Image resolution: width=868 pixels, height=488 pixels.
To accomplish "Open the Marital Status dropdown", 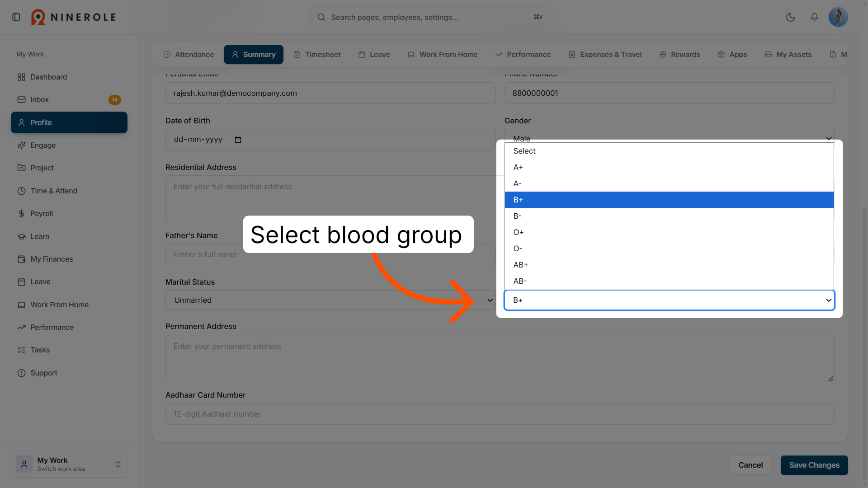I will pos(330,300).
